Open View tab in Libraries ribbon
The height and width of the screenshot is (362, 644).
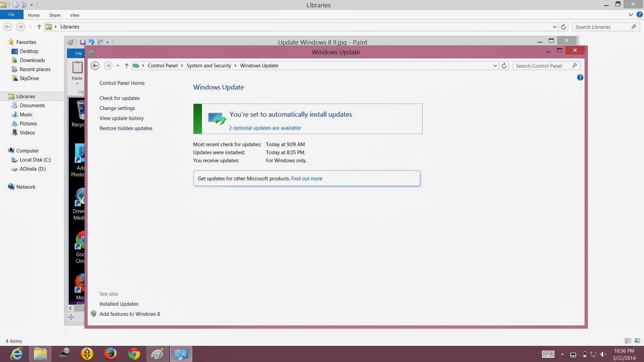tap(75, 15)
